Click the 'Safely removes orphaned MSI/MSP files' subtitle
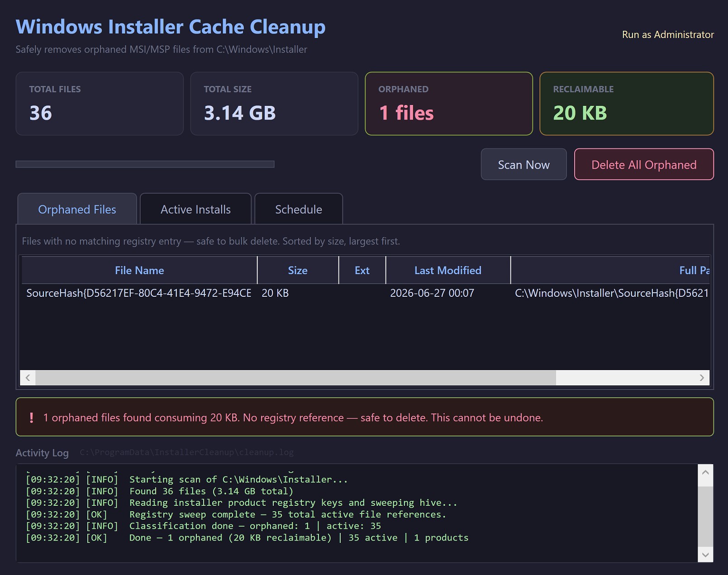 pos(162,49)
